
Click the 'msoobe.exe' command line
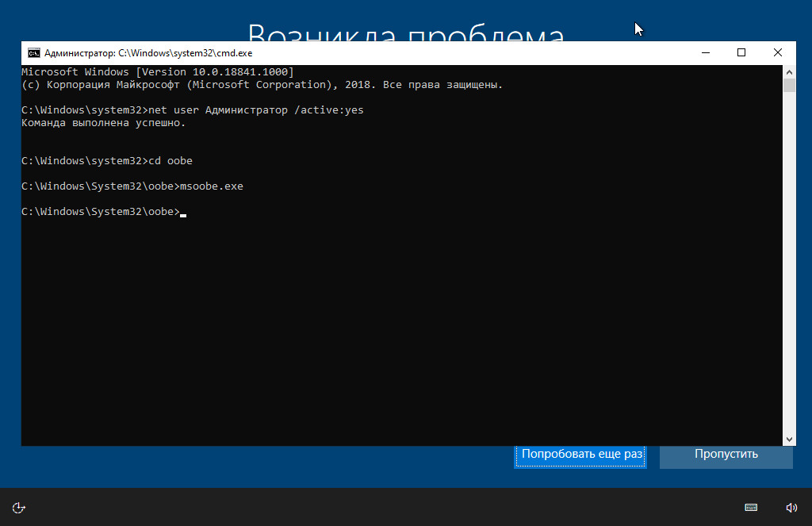(132, 186)
